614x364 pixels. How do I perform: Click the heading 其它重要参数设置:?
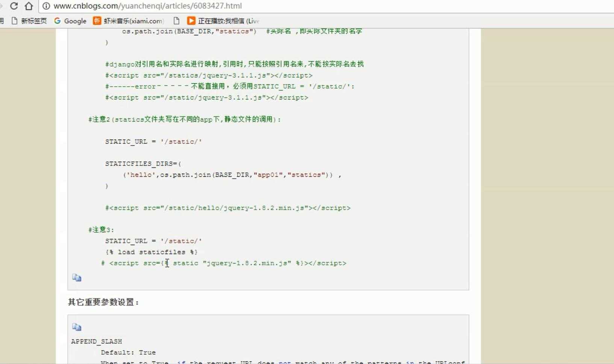coord(103,302)
